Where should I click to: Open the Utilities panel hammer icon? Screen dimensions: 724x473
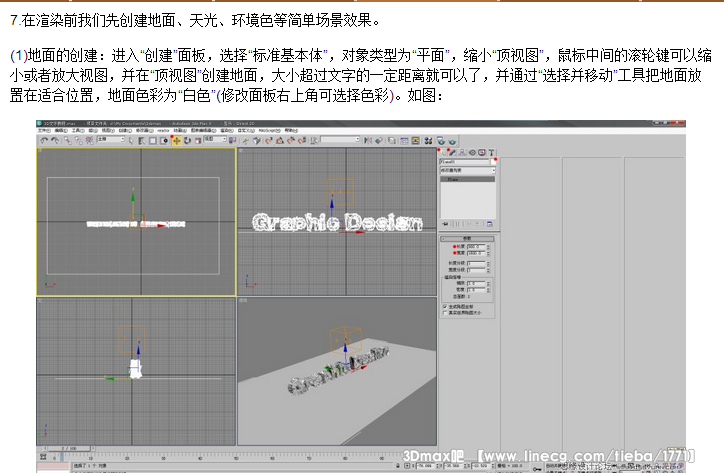[x=491, y=152]
